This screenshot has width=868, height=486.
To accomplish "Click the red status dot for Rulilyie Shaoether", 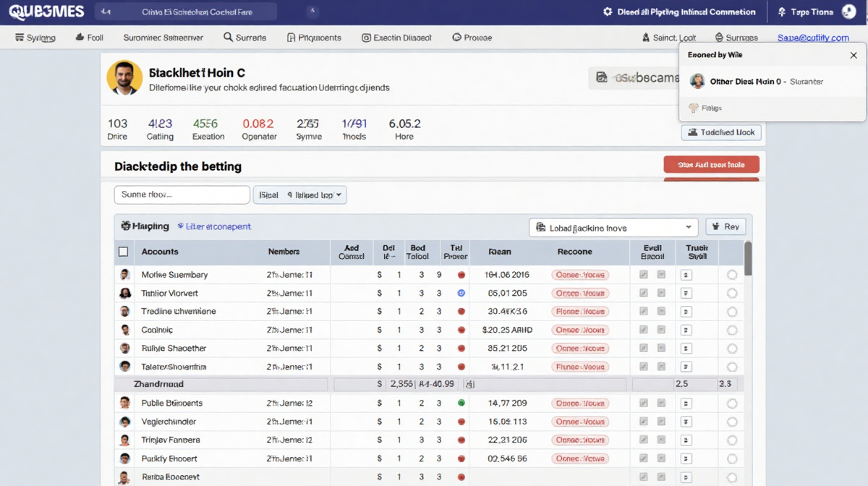I will (x=461, y=348).
